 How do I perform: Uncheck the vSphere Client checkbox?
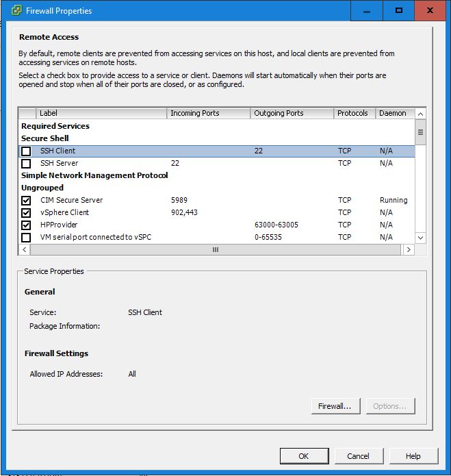click(x=26, y=213)
